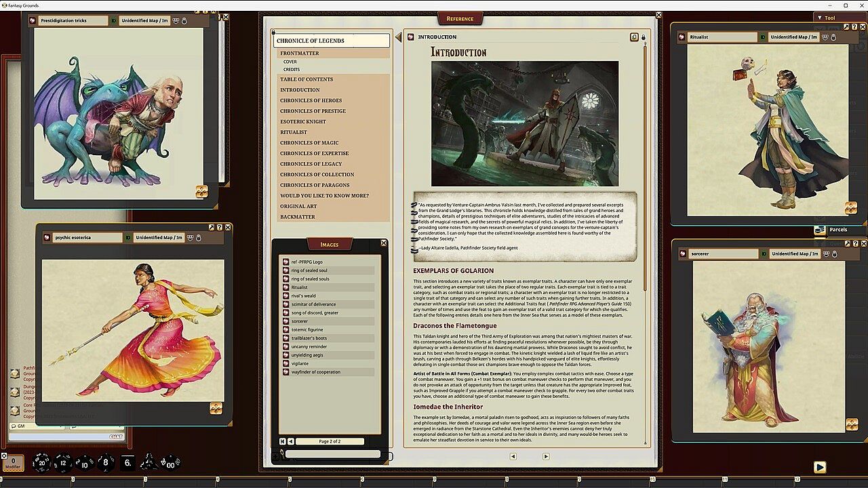Viewport: 868px width, 488px height.
Task: Collapse the Tool sidebar section
Action: coord(819,18)
